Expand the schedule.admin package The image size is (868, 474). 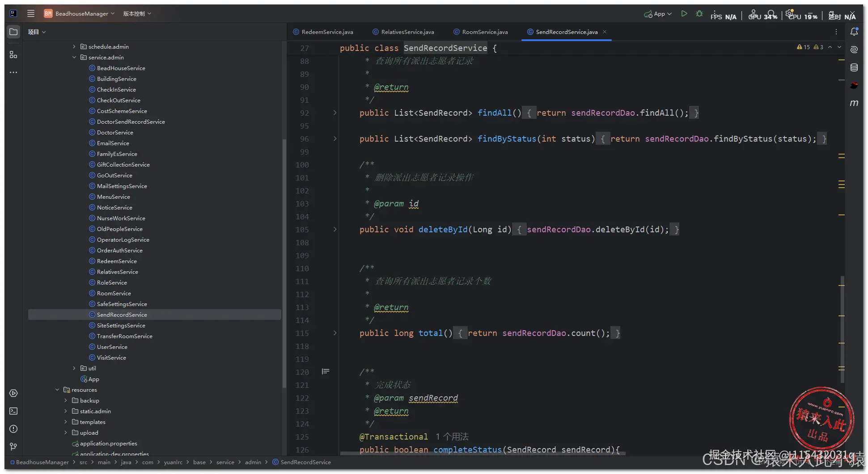tap(74, 46)
